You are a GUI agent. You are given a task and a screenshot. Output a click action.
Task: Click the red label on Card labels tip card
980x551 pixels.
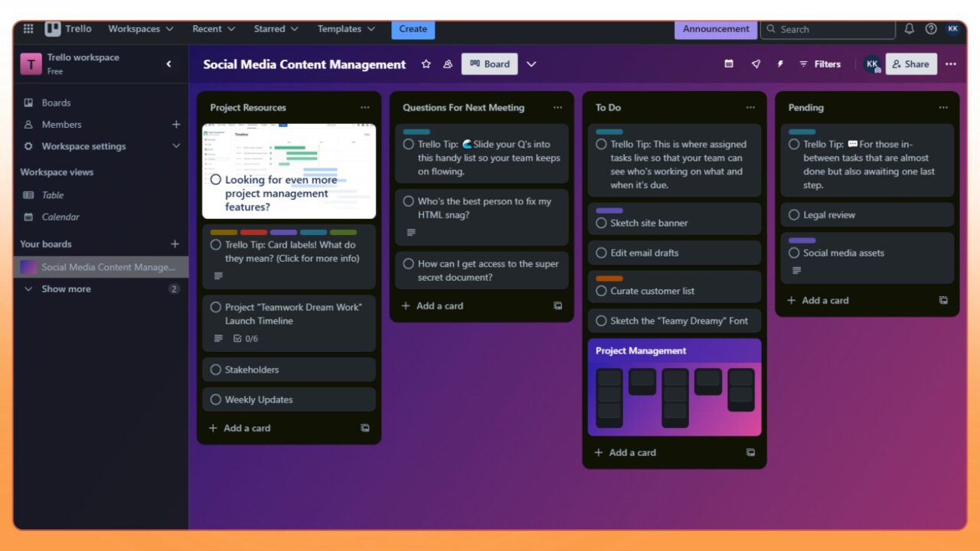coord(253,233)
